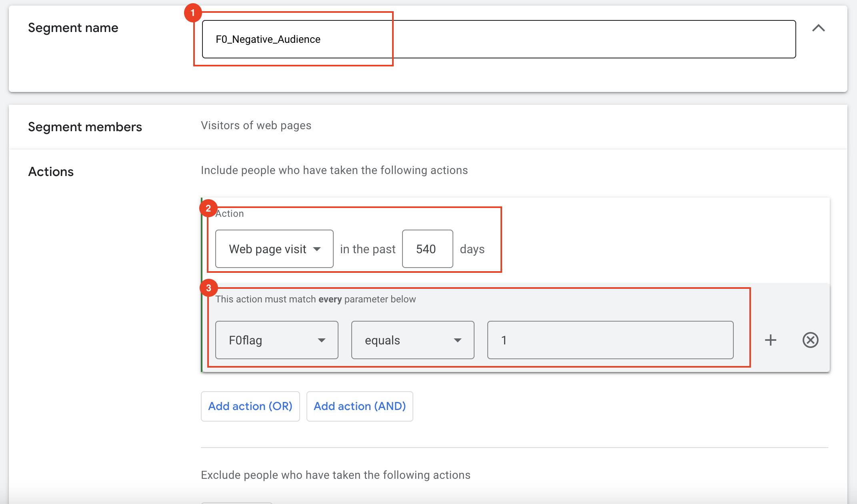857x504 pixels.
Task: Click the Add action (AND) button
Action: pos(359,406)
